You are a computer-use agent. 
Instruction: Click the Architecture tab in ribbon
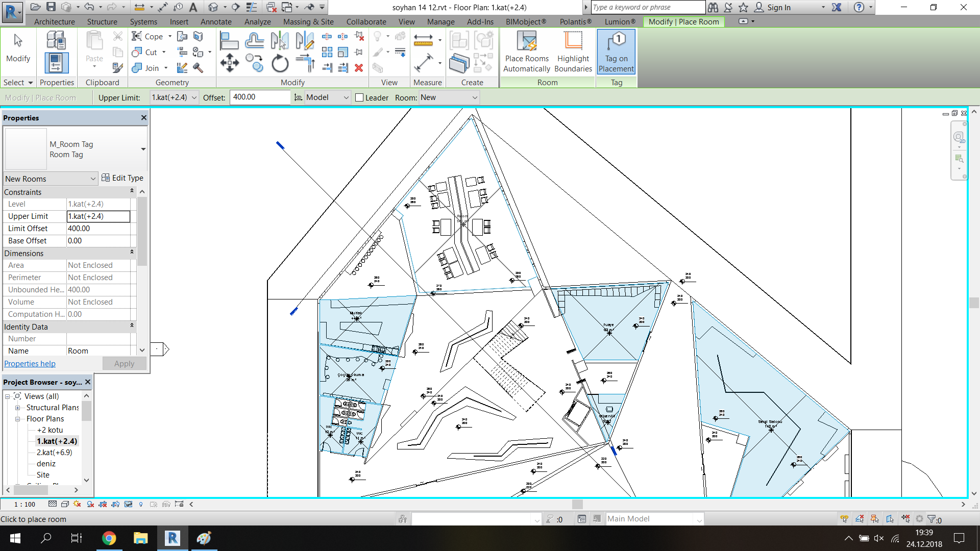pyautogui.click(x=53, y=21)
